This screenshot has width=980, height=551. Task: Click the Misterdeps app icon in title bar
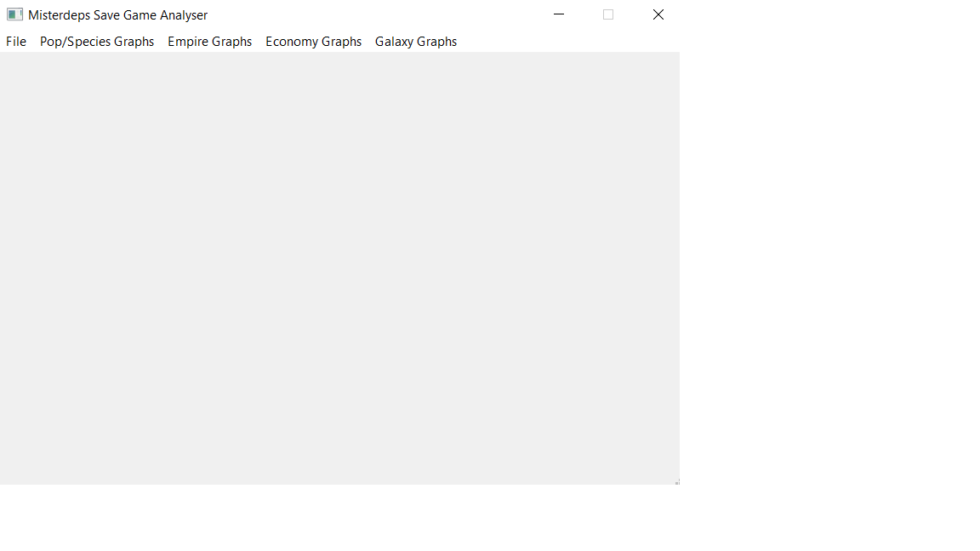click(x=15, y=14)
